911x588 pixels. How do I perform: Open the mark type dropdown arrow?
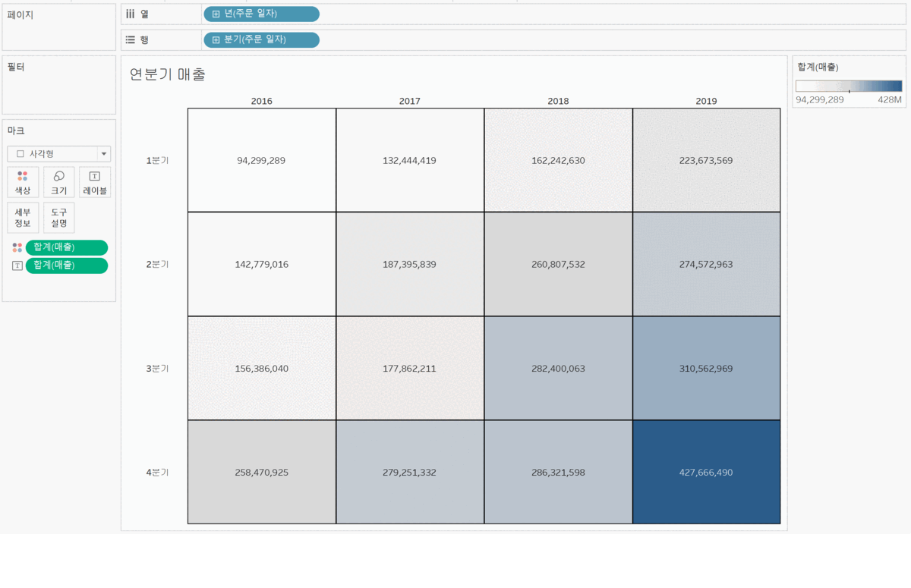point(104,153)
